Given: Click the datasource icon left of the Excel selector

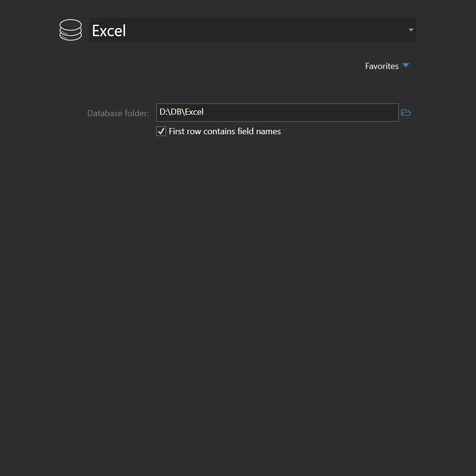Looking at the screenshot, I should (70, 30).
